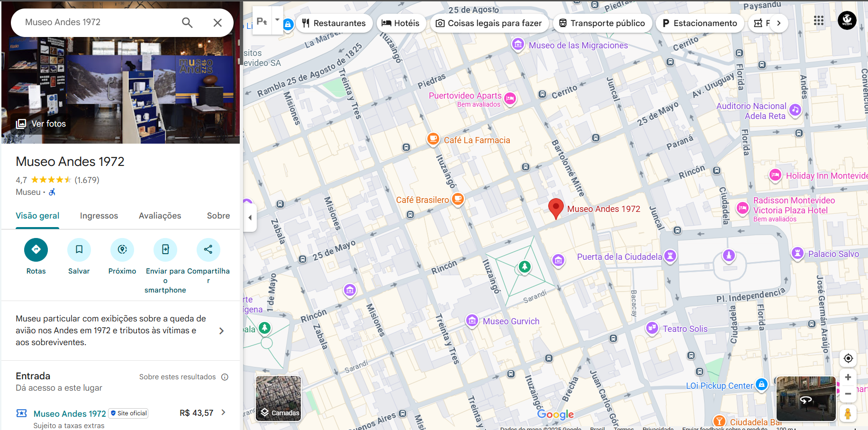Viewport: 868px width, 430px height.
Task: Open Museo Andes 1972 official site link
Action: pyautogui.click(x=70, y=413)
